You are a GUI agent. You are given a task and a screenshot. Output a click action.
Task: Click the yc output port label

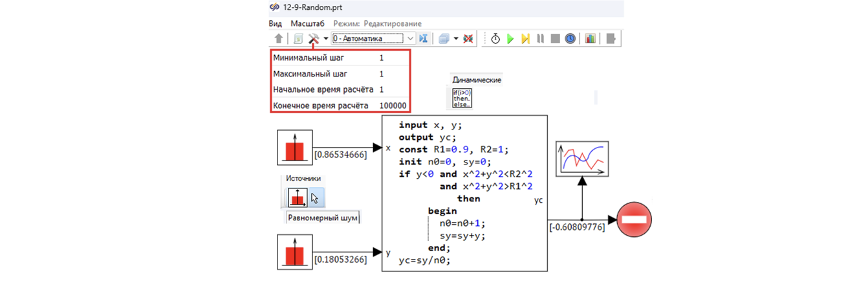pyautogui.click(x=539, y=201)
